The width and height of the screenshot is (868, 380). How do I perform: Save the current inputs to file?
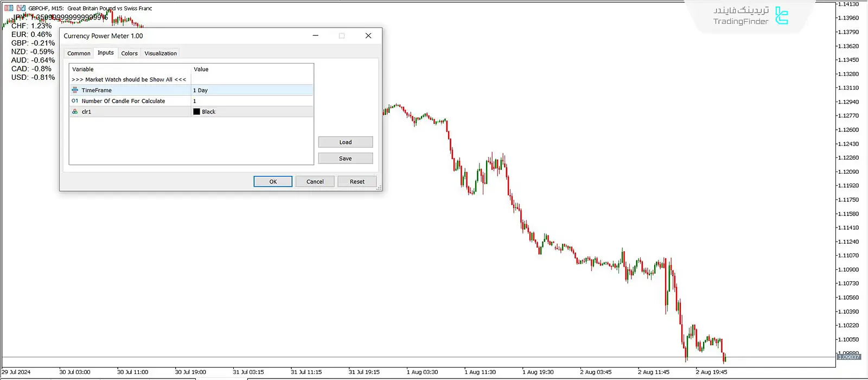point(346,159)
